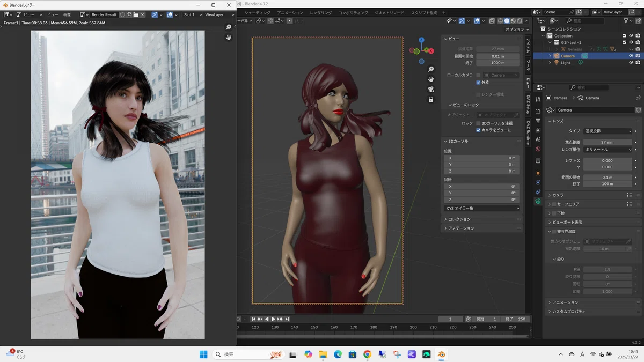644x362 pixels.
Task: Click the lock camera to view icon
Action: [431, 99]
